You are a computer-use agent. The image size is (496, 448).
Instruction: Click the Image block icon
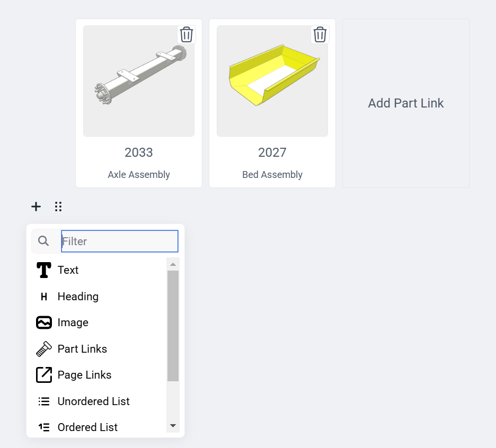coord(44,322)
